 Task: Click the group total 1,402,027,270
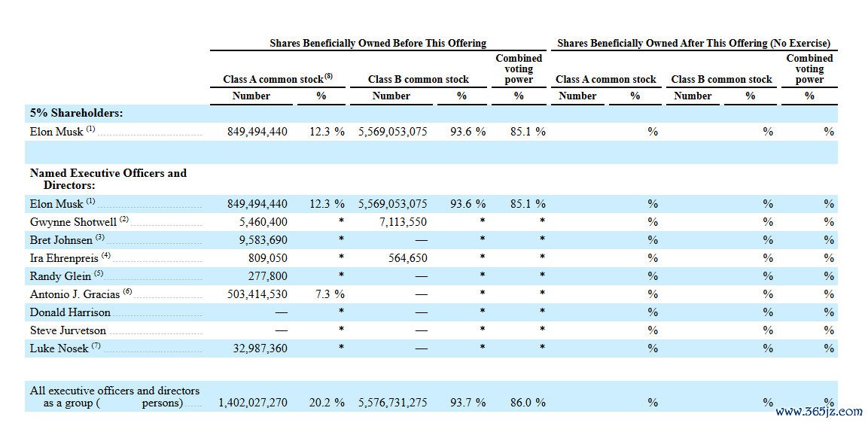(x=253, y=403)
